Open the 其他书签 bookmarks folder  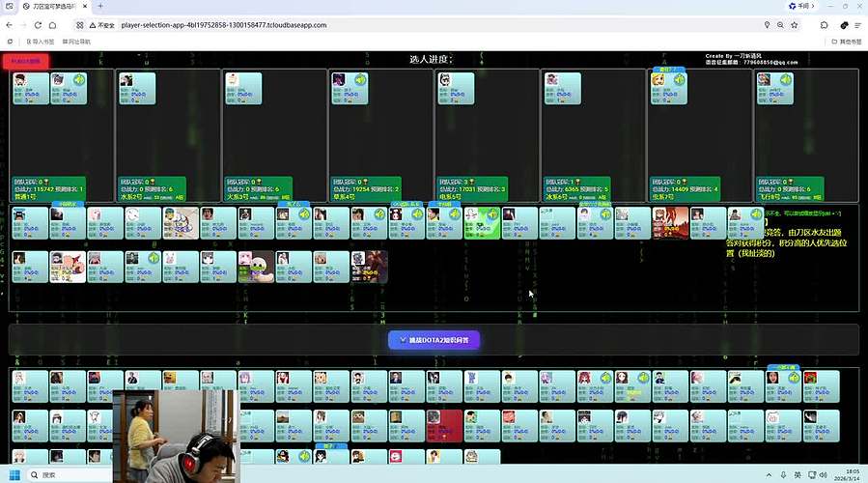pyautogui.click(x=845, y=42)
